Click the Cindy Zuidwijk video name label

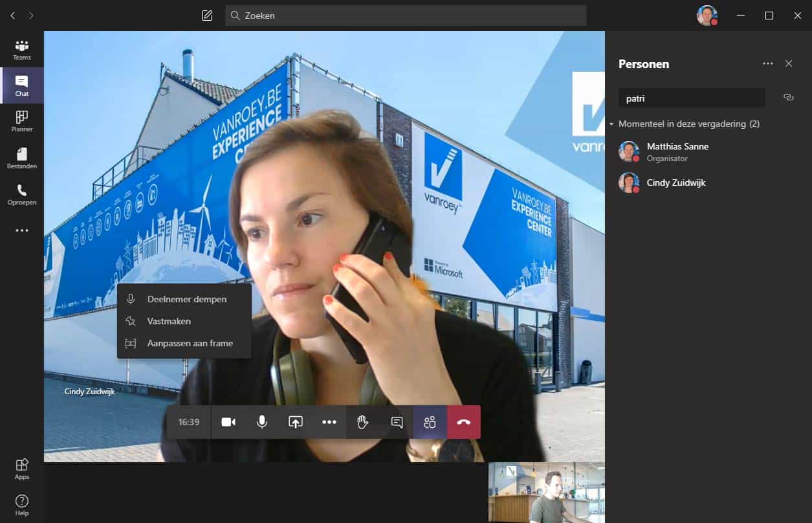(x=89, y=392)
